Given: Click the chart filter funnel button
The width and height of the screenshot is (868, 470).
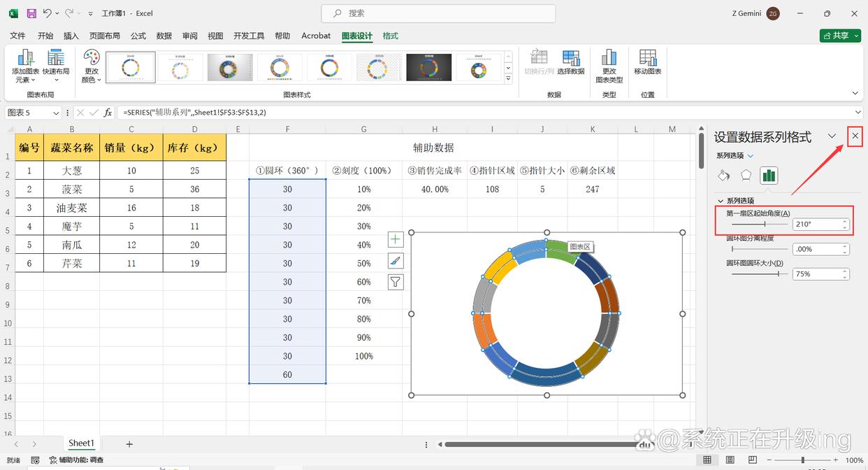Looking at the screenshot, I should click(x=396, y=282).
